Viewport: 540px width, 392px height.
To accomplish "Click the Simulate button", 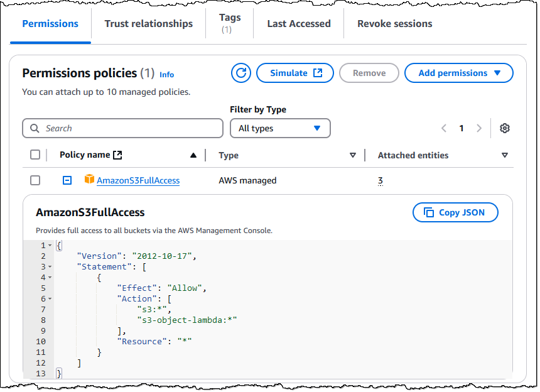I will click(295, 73).
